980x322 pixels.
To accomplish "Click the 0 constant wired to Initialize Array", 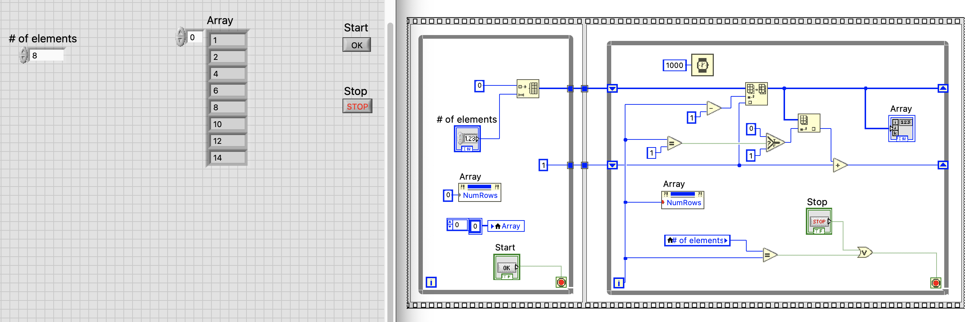I will tap(479, 86).
